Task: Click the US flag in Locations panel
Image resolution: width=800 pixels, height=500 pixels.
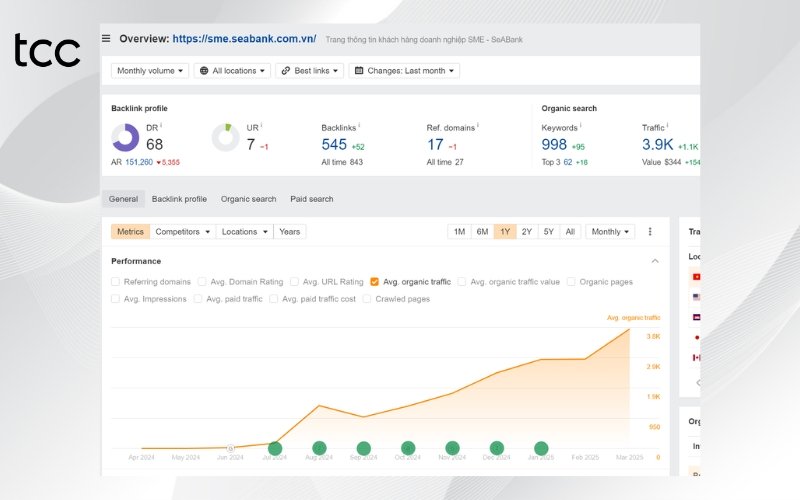Action: [696, 297]
